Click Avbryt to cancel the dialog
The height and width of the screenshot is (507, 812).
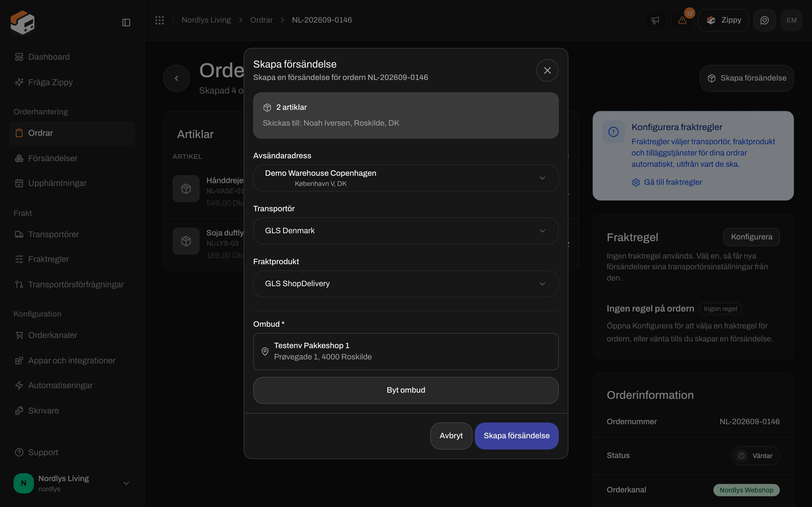(451, 435)
